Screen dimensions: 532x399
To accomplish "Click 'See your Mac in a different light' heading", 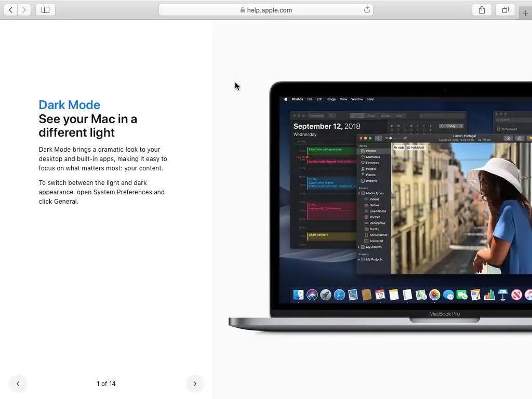I will click(88, 126).
